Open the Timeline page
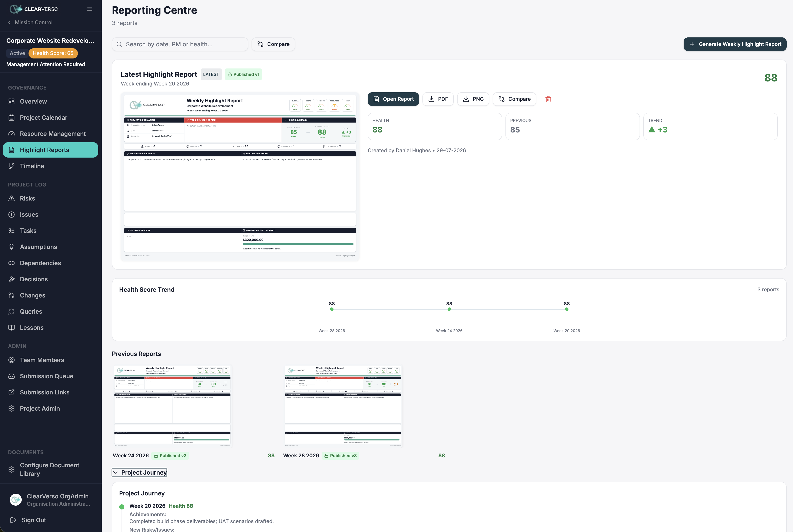Image resolution: width=793 pixels, height=532 pixels. click(51, 166)
